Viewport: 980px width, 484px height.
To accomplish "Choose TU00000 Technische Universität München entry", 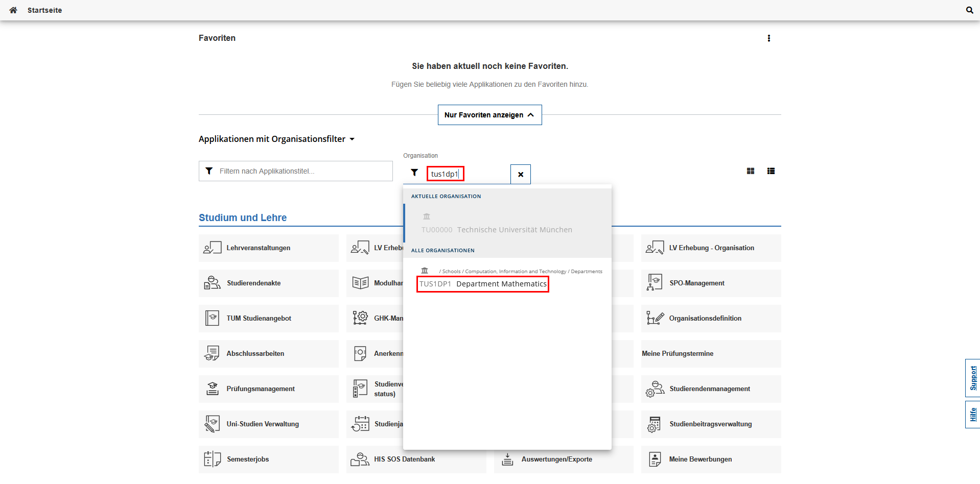I will click(x=496, y=230).
